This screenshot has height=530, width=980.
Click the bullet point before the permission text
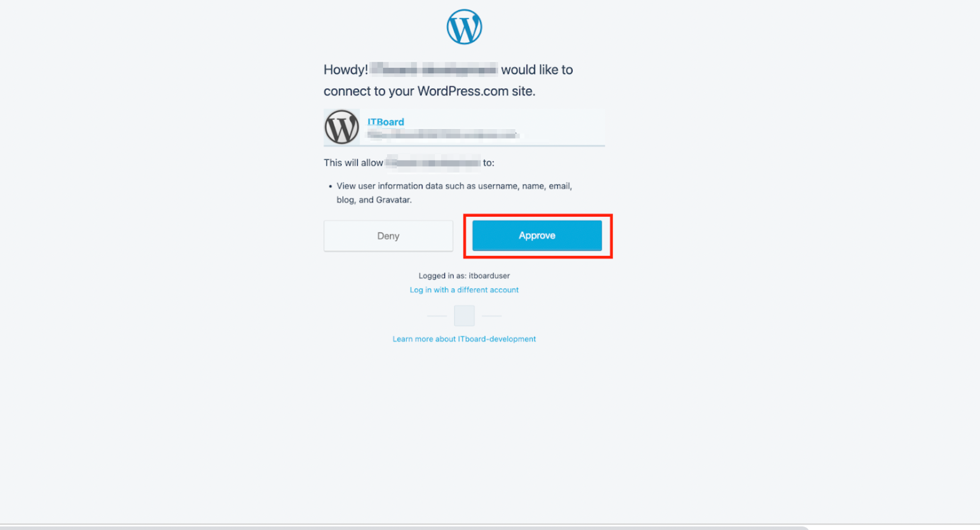pos(330,187)
